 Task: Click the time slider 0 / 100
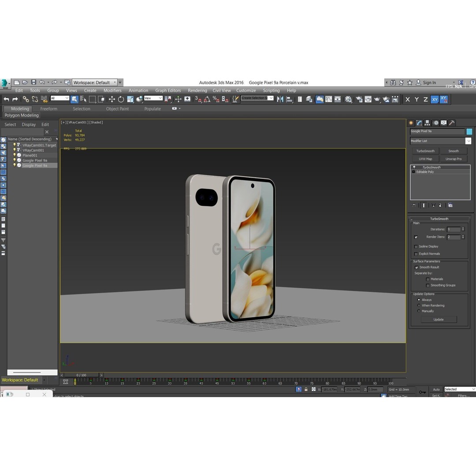click(82, 375)
